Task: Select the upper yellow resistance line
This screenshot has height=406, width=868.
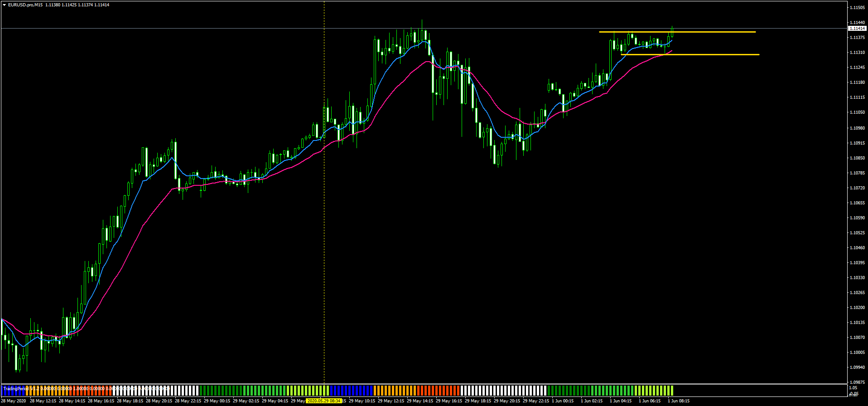Action: coord(677,32)
